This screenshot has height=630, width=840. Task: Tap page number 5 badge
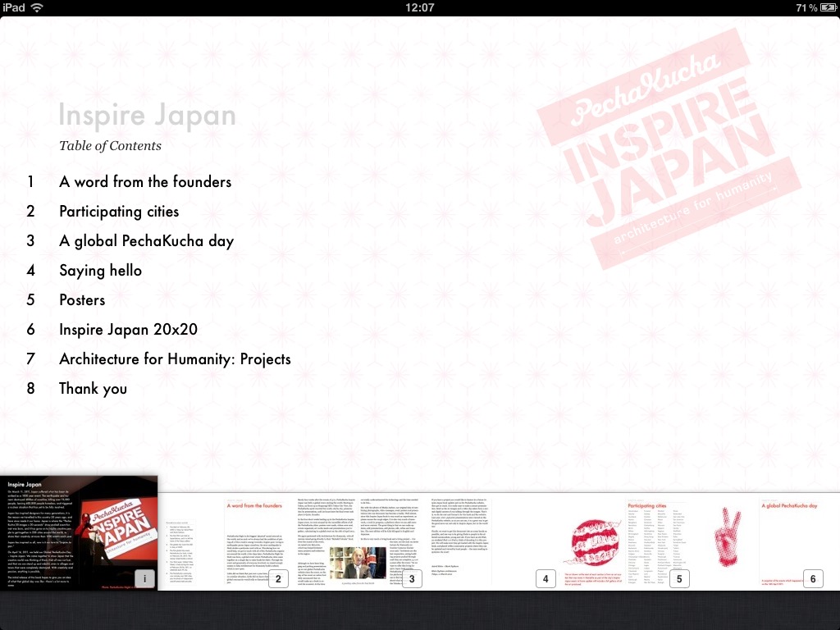click(678, 579)
